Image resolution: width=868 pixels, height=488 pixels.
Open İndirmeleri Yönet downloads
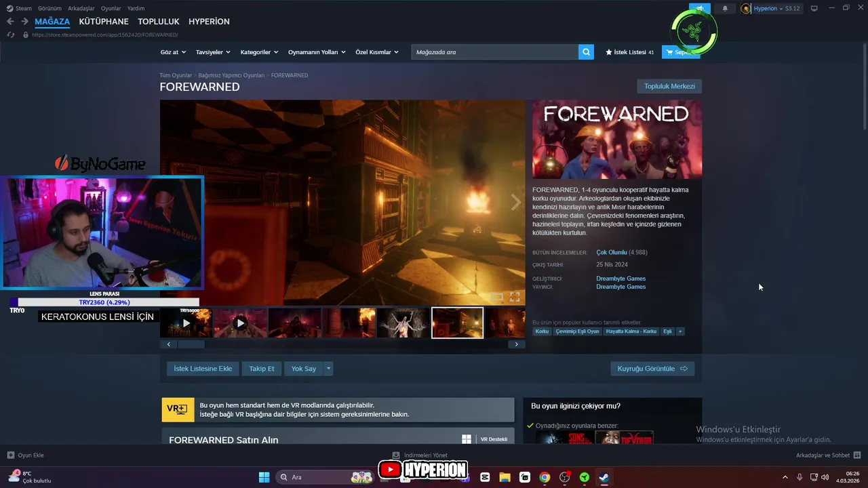(420, 455)
